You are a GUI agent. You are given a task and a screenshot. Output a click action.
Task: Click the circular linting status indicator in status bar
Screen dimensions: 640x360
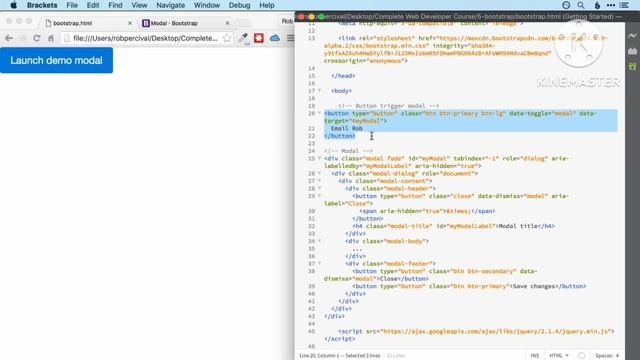[x=582, y=356]
